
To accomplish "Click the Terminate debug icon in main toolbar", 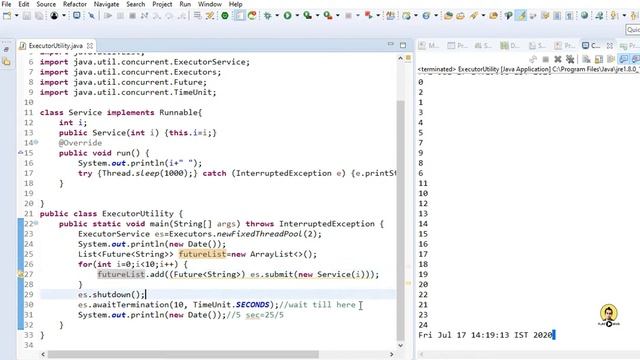I will pyautogui.click(x=132, y=16).
